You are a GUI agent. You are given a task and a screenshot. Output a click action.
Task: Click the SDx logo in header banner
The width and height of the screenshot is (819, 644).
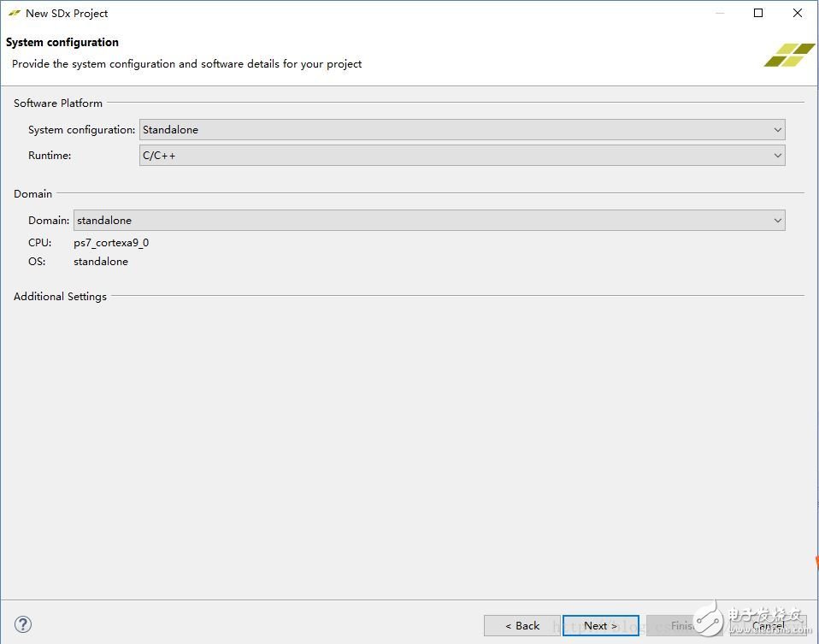tap(789, 55)
